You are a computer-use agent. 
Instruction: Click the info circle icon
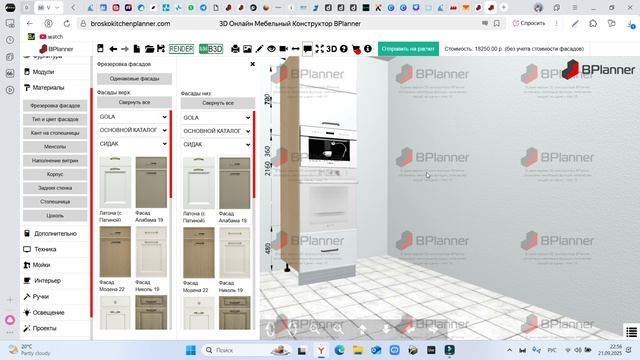tap(368, 49)
